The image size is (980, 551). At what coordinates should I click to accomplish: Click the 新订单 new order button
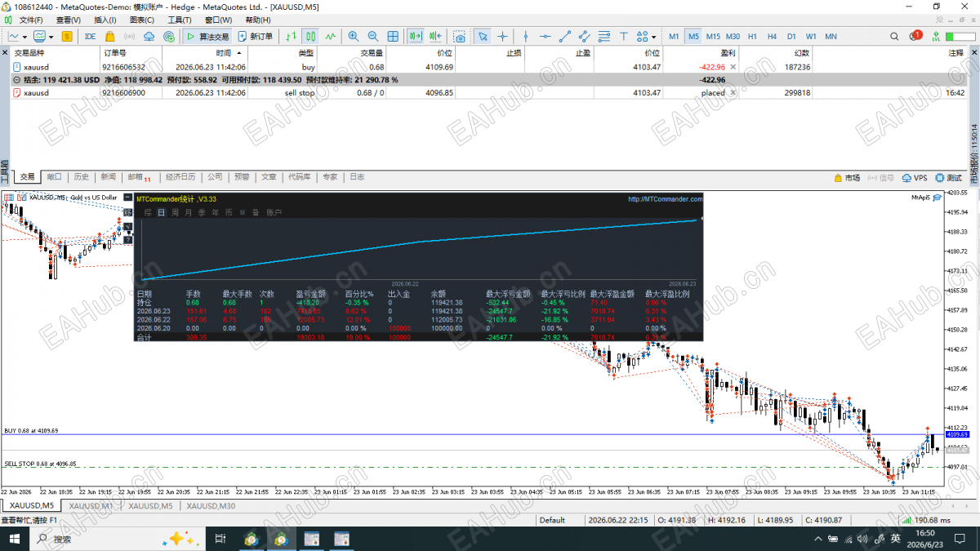(256, 36)
